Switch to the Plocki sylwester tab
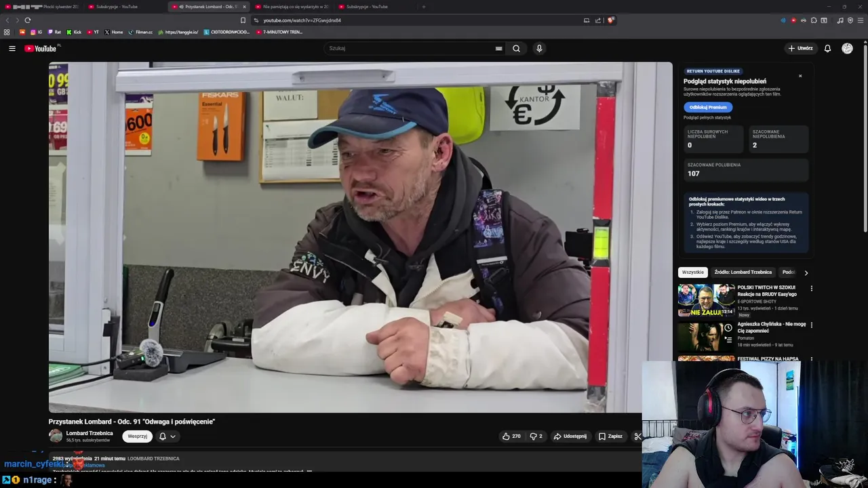 [42, 7]
